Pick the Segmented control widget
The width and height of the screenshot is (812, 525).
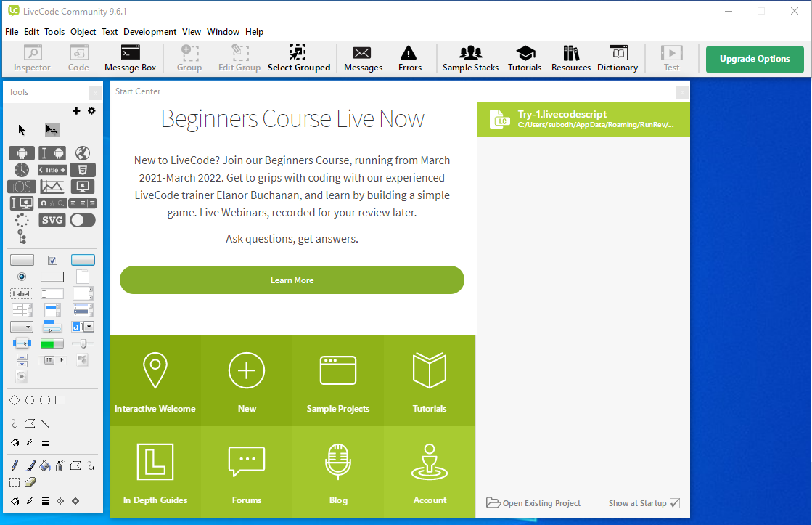82,203
